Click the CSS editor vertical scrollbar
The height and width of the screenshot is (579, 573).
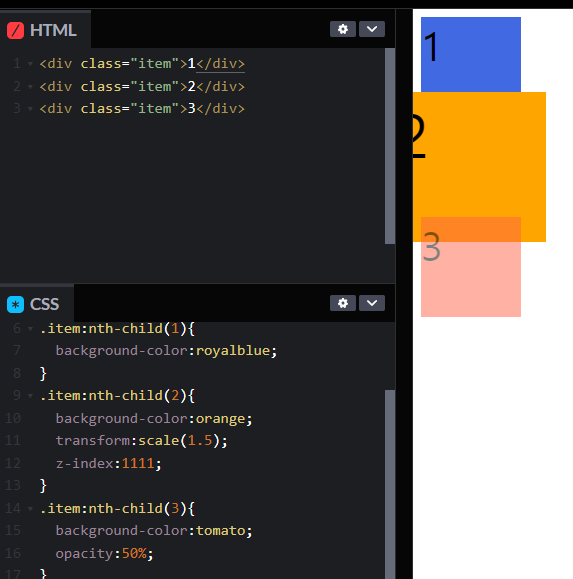[x=390, y=484]
